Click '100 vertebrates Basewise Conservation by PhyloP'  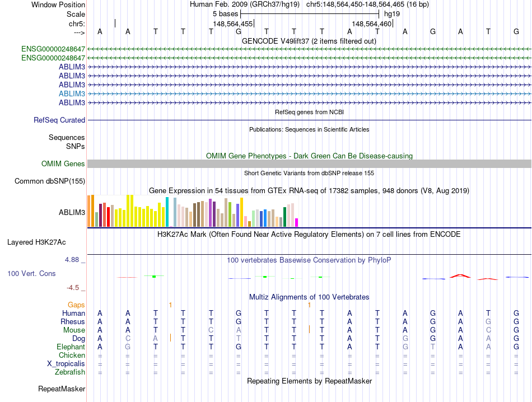click(x=309, y=260)
